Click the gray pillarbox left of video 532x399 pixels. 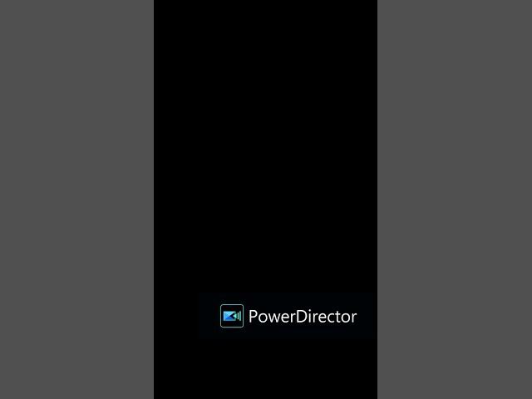(76, 199)
